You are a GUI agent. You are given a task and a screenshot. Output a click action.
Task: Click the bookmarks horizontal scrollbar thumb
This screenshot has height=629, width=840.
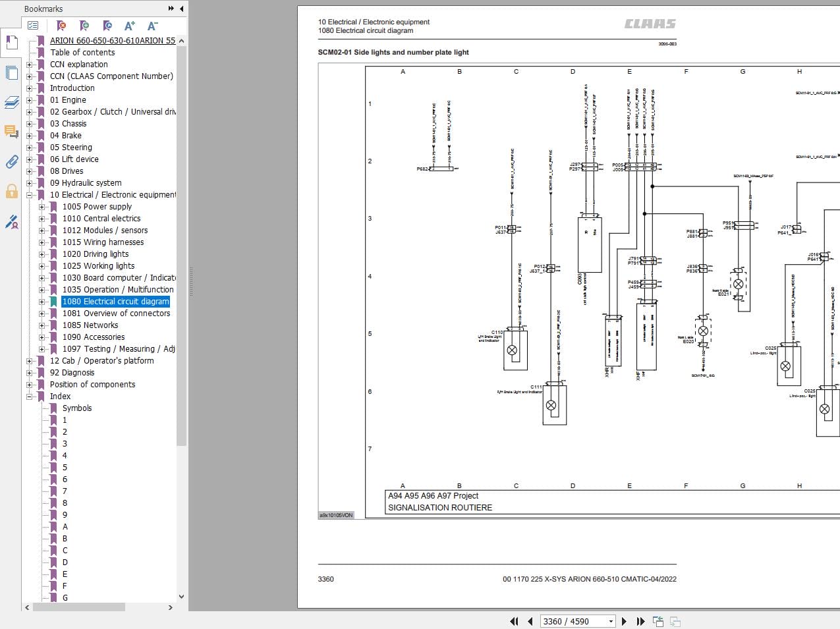[x=79, y=607]
